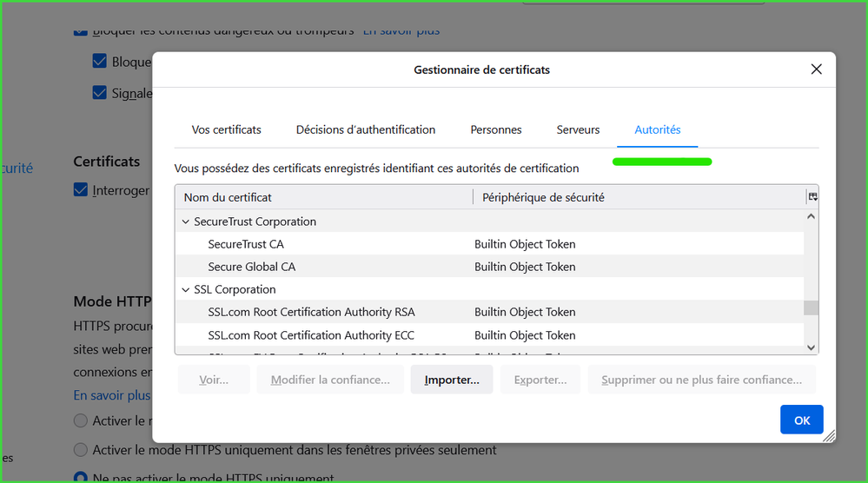Select SSL.com Root Certification Authority RSA
The height and width of the screenshot is (483, 868).
[311, 312]
